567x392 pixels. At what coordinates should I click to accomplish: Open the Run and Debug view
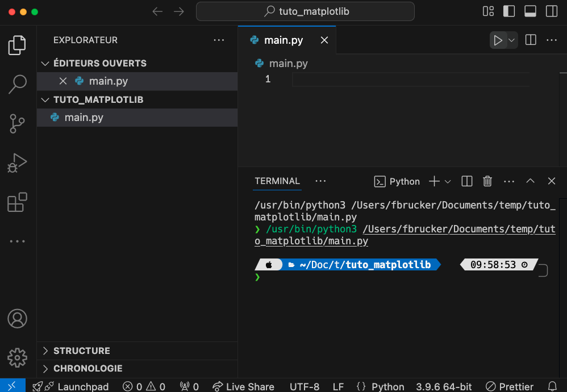click(18, 163)
